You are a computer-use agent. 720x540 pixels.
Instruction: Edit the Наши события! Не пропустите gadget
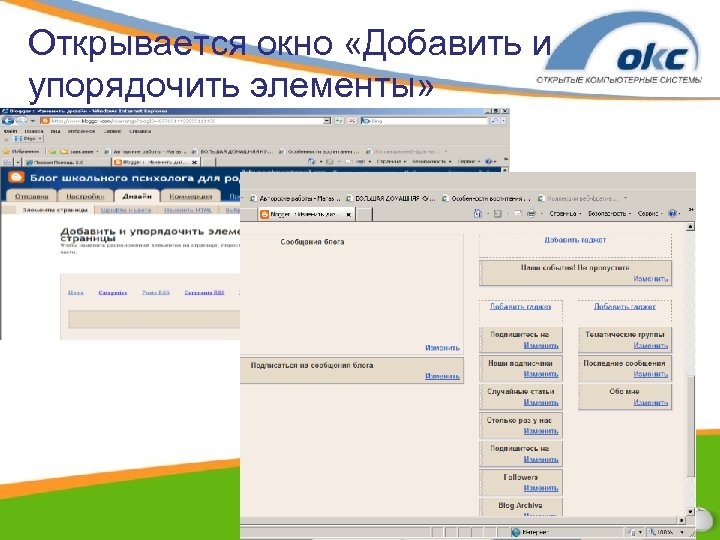coord(651,279)
